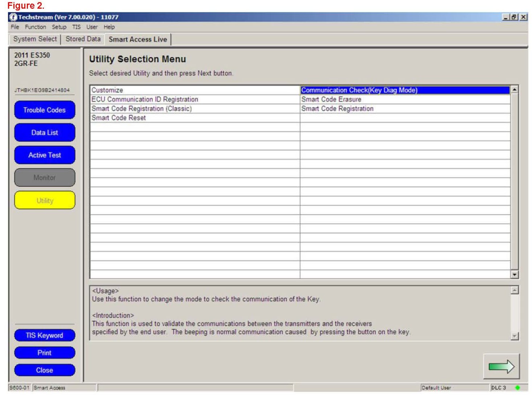Open the File menu

coord(15,27)
